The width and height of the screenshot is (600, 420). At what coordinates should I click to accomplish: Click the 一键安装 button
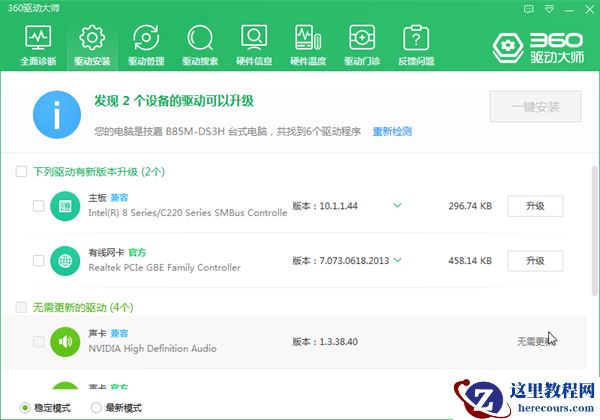pos(535,107)
